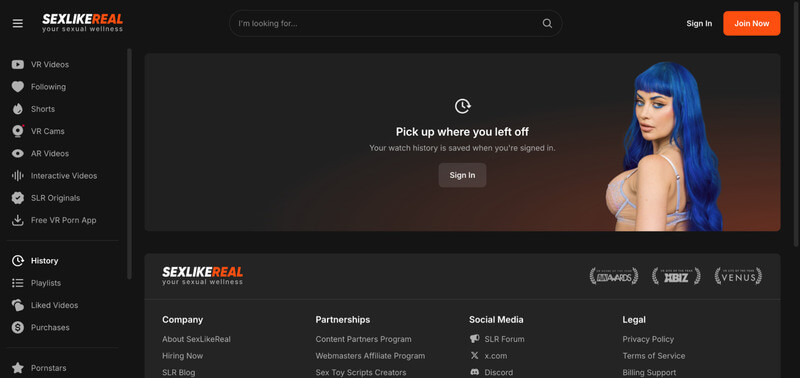
Task: Click the Discord icon in footer
Action: pos(474,372)
